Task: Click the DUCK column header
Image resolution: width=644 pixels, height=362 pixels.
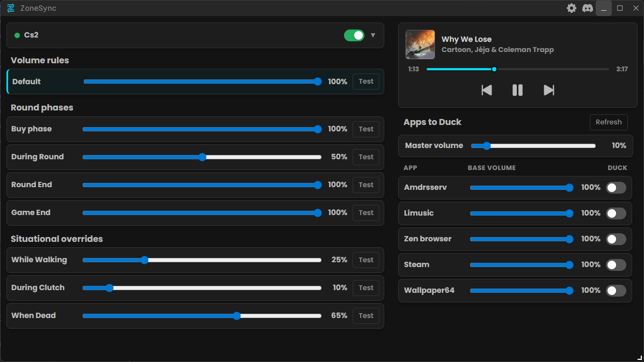Action: click(617, 168)
